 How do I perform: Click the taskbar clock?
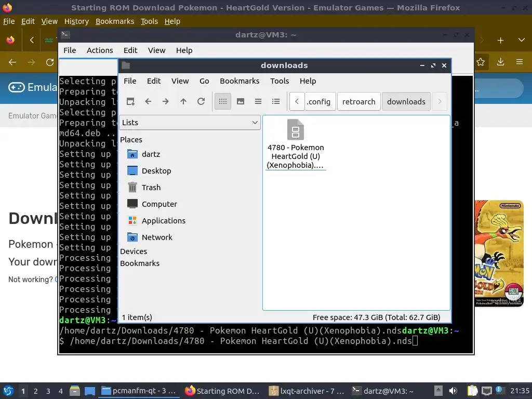point(520,391)
